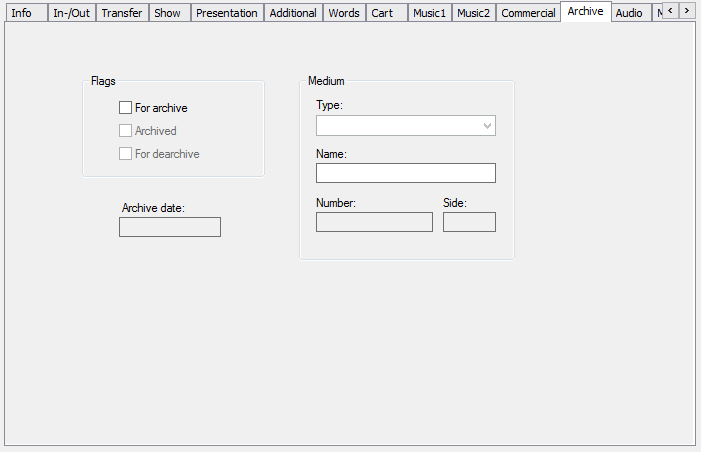Open the Medium Type dropdown

pyautogui.click(x=405, y=126)
